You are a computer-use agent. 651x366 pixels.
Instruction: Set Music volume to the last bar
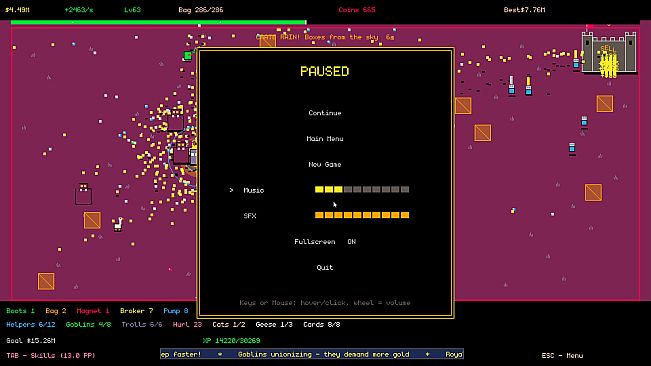[x=405, y=190]
